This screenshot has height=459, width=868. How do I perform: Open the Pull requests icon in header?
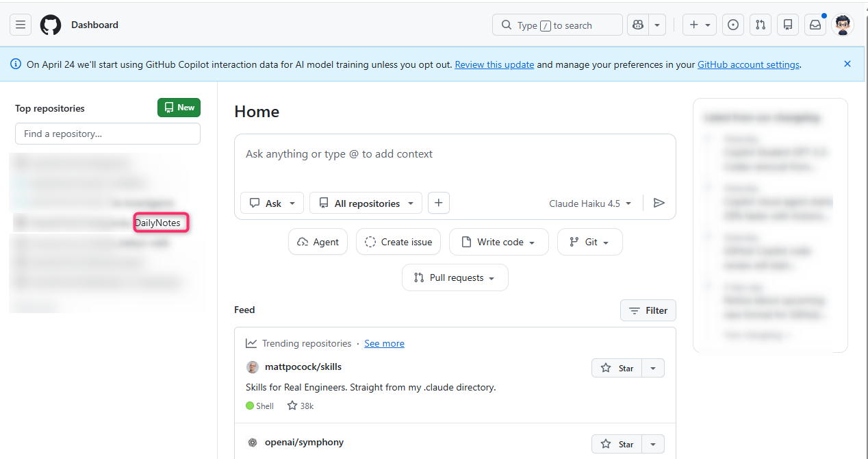pos(761,25)
